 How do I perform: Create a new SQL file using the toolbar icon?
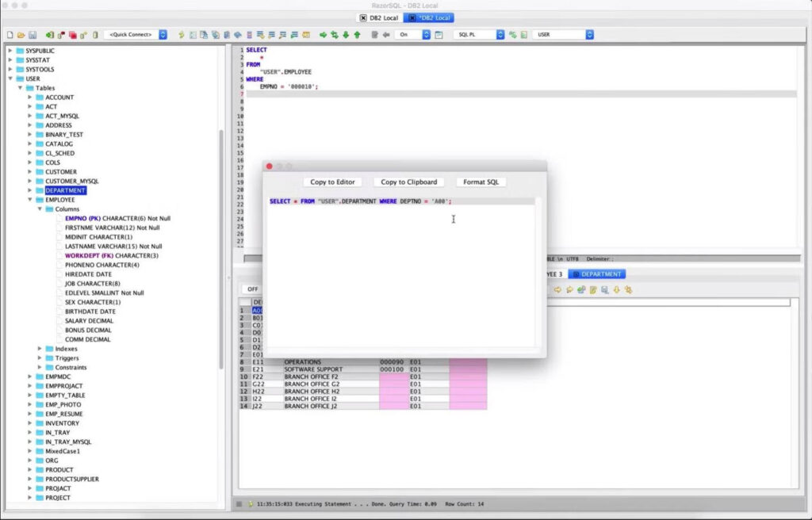coord(9,35)
